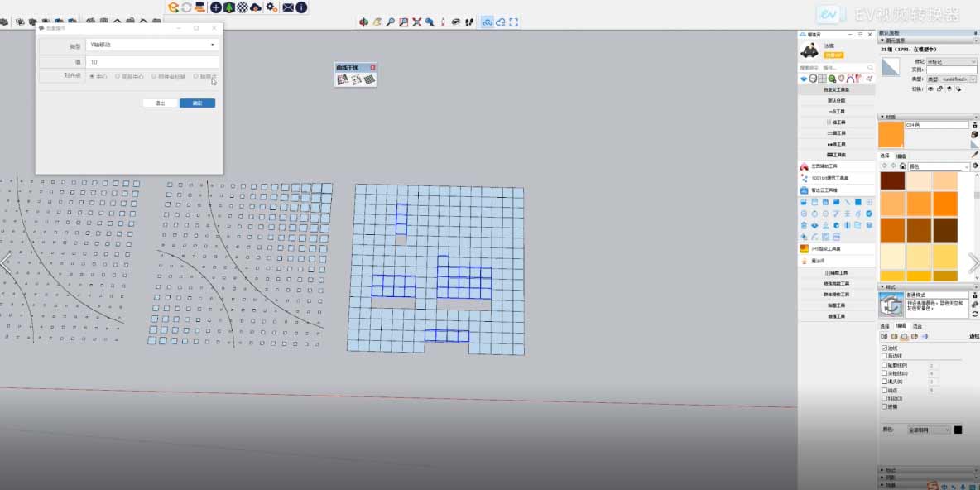Click the refresh style icon beside style thumbnail
The height and width of the screenshot is (490, 980).
click(x=974, y=314)
